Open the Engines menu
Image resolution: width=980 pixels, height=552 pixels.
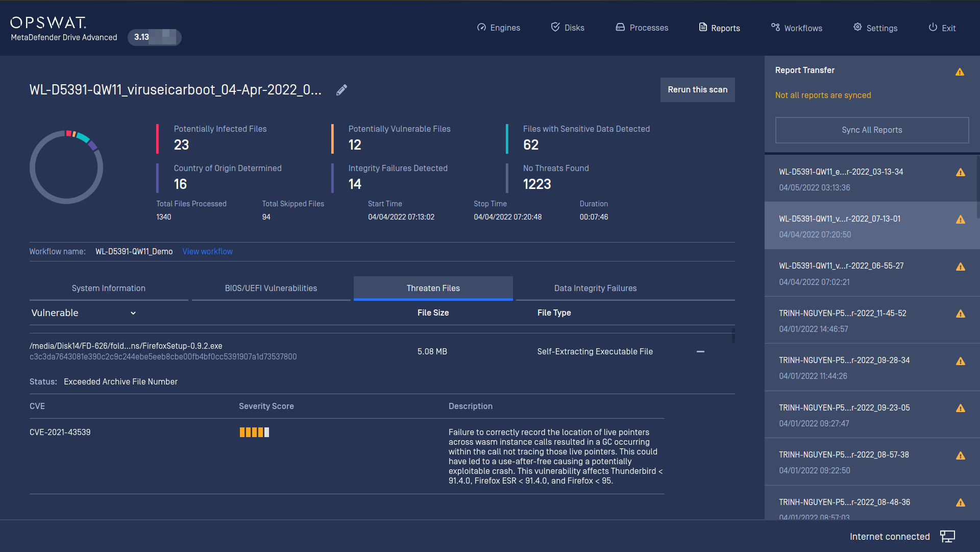coord(498,28)
